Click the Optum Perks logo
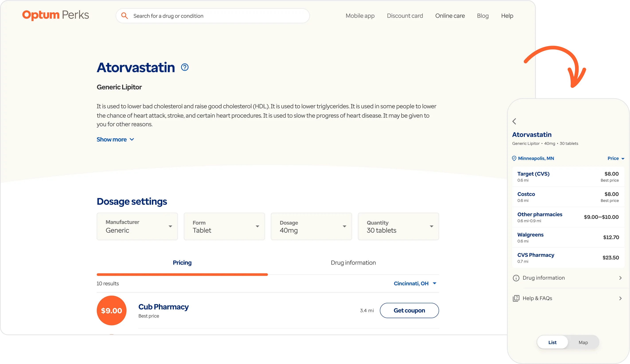Viewport: 630px width, 364px height. coord(55,15)
